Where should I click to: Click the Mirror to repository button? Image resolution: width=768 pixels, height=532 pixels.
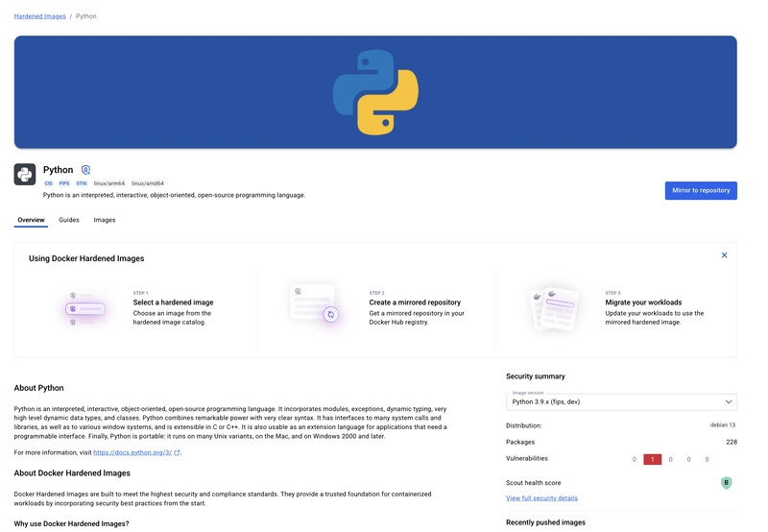[x=701, y=190]
